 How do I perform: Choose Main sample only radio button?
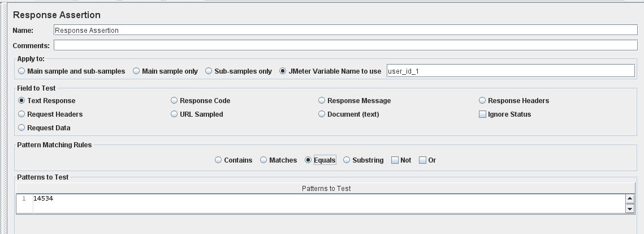click(137, 71)
